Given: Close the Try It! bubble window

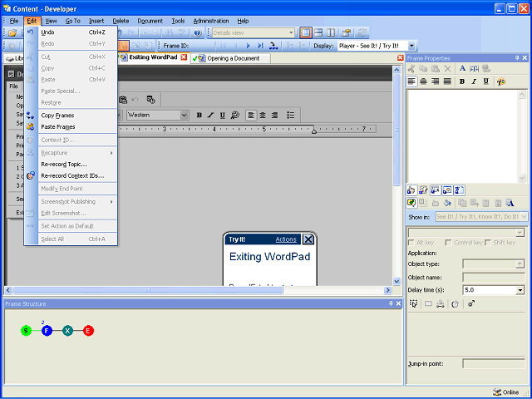Looking at the screenshot, I should [x=308, y=239].
